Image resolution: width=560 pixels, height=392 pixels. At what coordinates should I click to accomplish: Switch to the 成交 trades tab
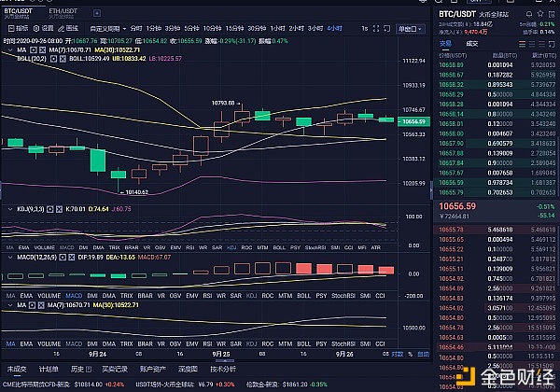pyautogui.click(x=471, y=44)
